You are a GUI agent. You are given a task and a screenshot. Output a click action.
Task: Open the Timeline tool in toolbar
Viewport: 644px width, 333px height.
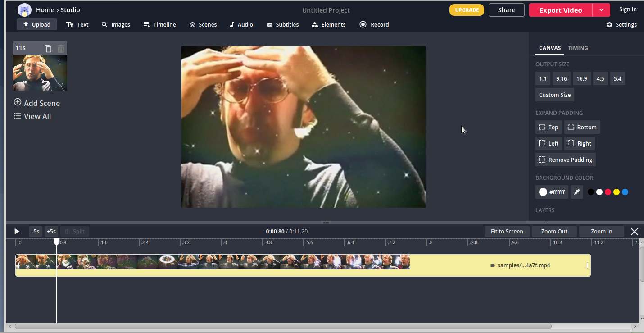159,24
